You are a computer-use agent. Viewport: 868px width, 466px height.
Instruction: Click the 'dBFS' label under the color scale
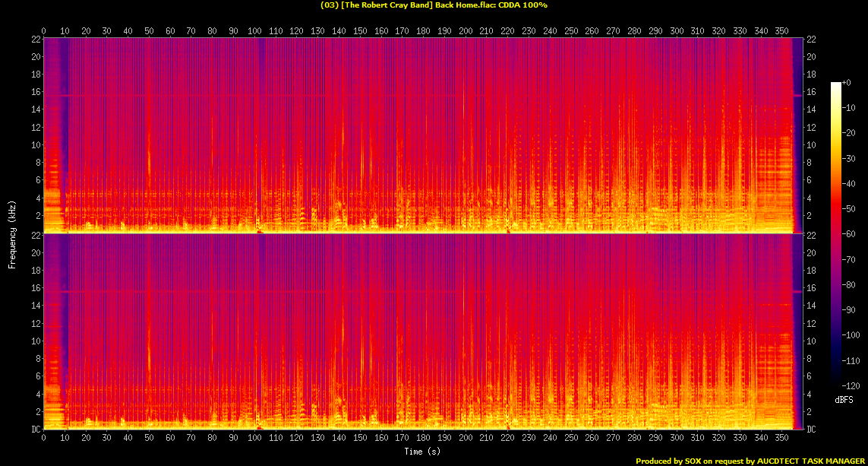pyautogui.click(x=844, y=398)
